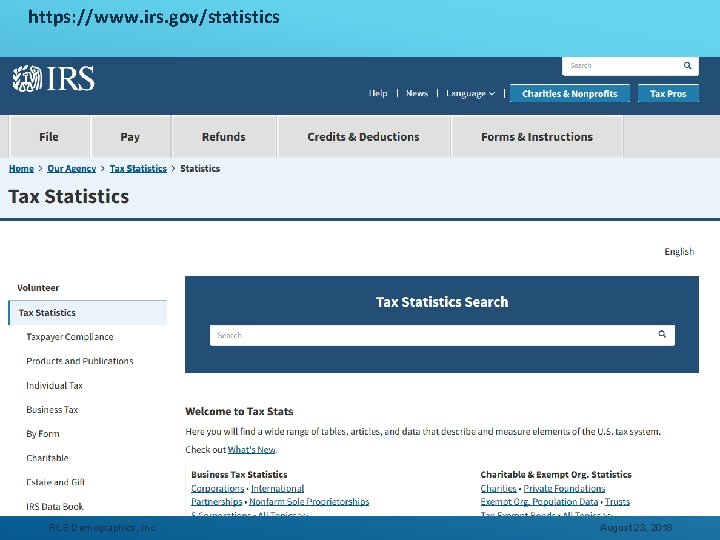Viewport: 720px width, 540px height.
Task: Select Charitable in the sidebar
Action: pyautogui.click(x=47, y=458)
